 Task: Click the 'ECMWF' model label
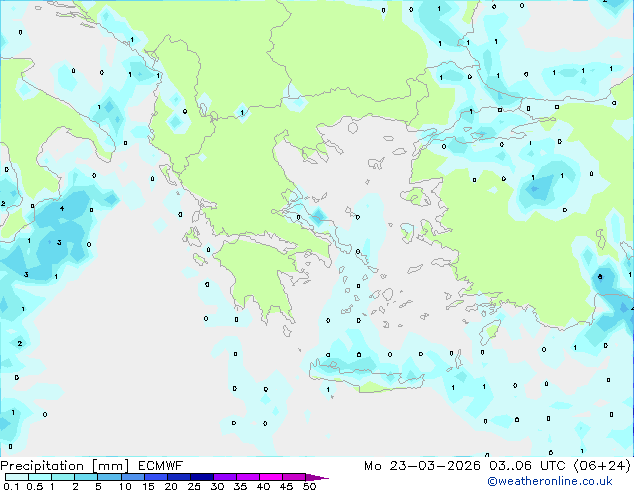161,466
